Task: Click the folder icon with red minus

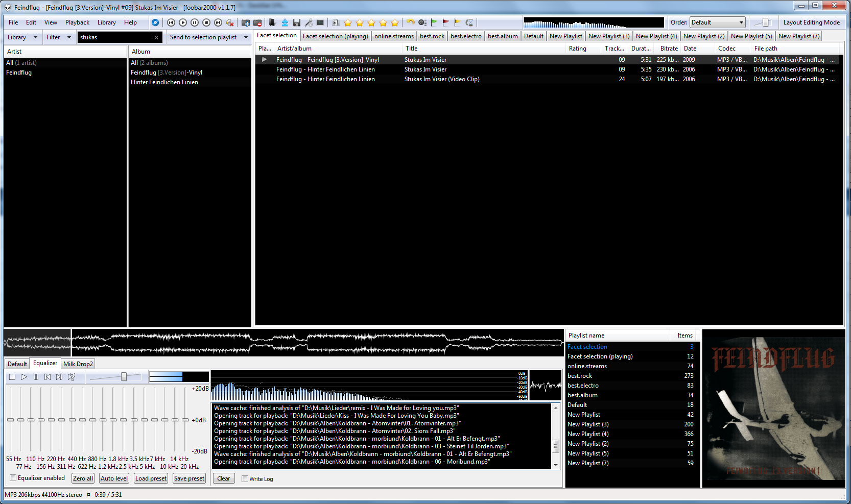Action: pos(257,22)
